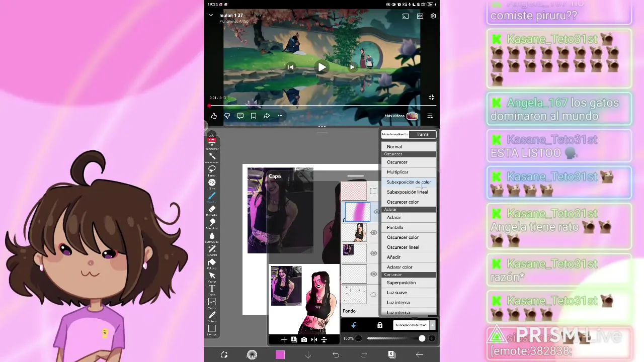Screen dimensions: 644x362
Task: Tap the down arrow in bottom bar
Action: pos(308,355)
